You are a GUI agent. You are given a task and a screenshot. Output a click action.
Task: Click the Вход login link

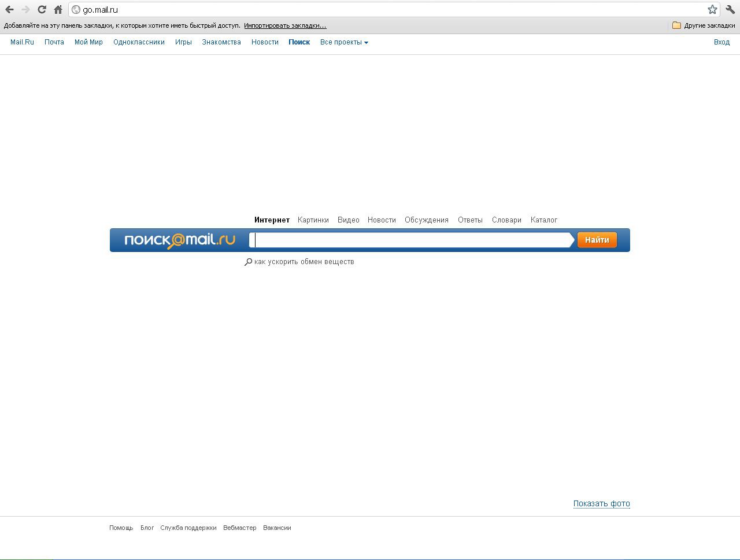pyautogui.click(x=721, y=42)
